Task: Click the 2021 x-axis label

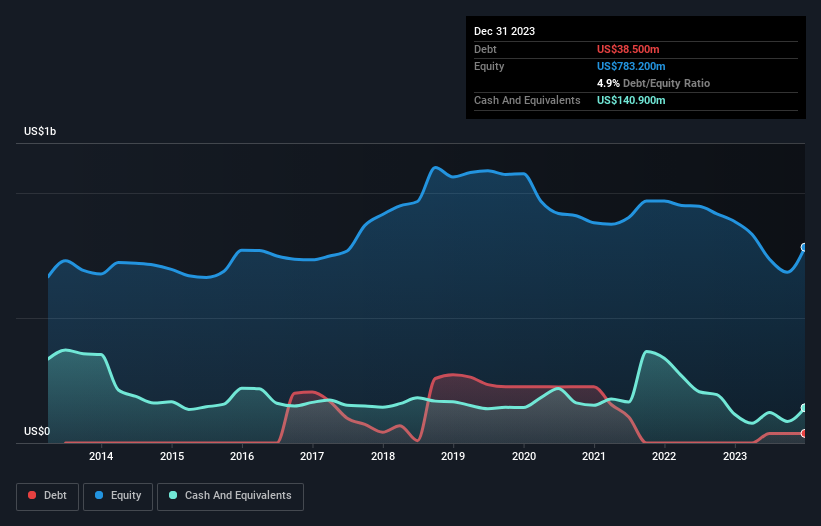Action: [x=594, y=456]
